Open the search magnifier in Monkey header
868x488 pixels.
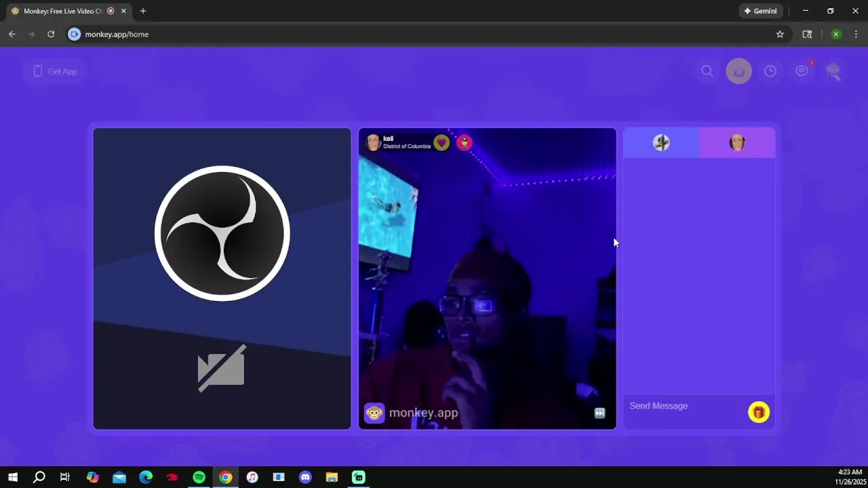[707, 71]
